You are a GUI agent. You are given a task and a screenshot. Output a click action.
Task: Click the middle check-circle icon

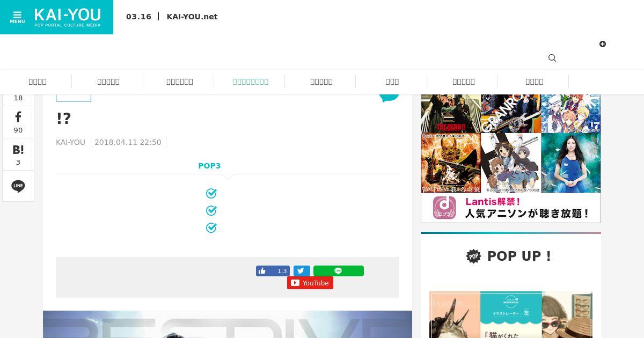211,210
